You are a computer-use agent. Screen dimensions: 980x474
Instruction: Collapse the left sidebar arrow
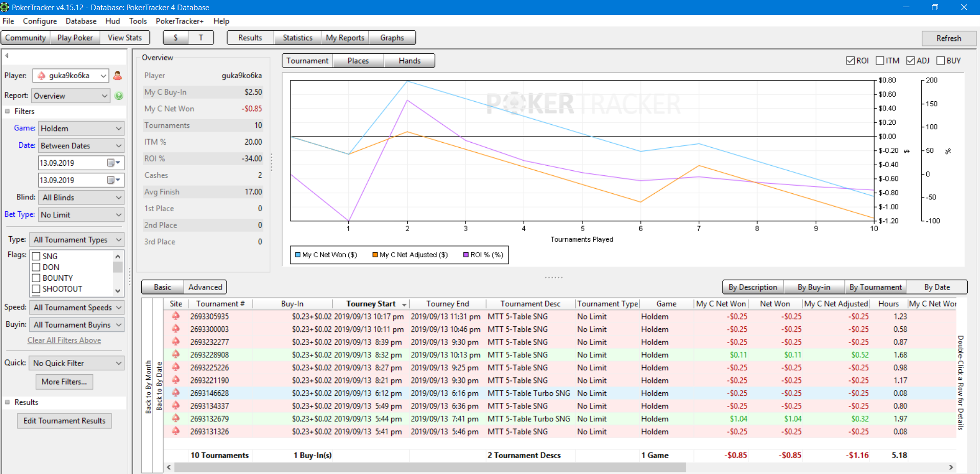7,56
